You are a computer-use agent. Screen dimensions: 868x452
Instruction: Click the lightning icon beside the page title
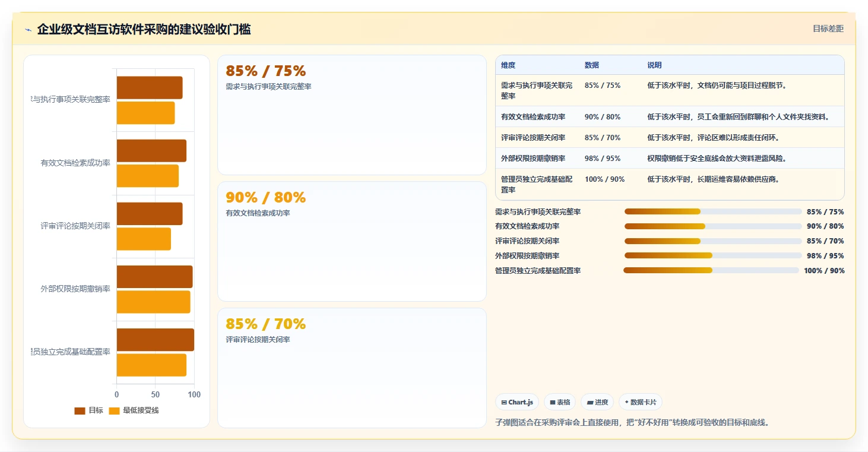click(28, 30)
